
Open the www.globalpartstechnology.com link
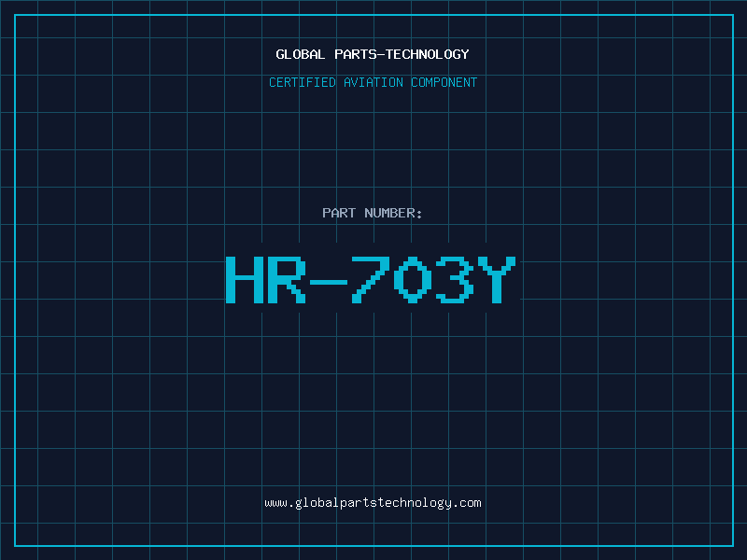coord(373,503)
